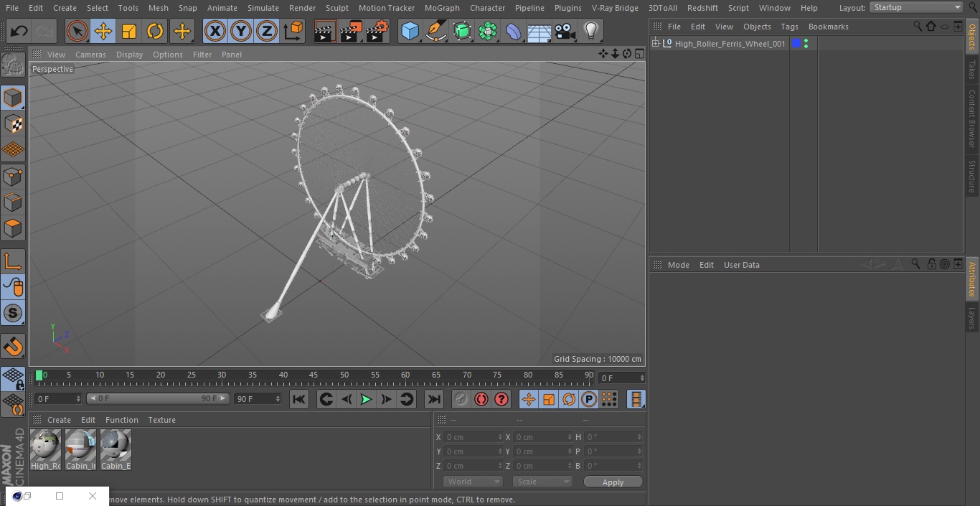Open the World coordinate dropdown
This screenshot has height=506, width=980.
(472, 482)
